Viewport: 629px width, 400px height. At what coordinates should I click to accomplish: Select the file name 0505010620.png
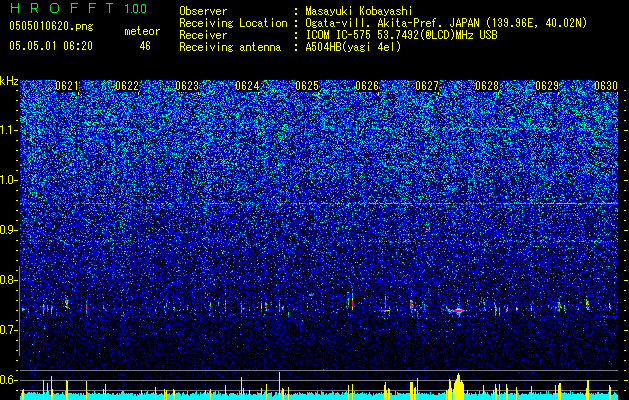tap(51, 26)
